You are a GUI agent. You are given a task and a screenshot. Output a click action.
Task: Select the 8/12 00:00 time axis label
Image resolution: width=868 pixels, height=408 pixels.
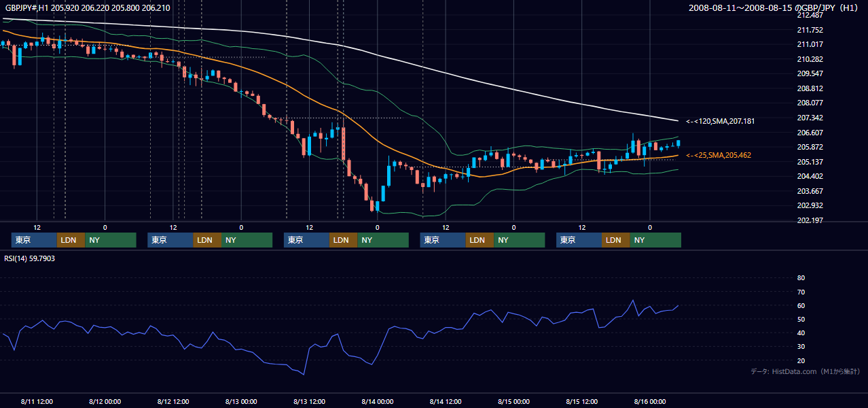point(105,402)
